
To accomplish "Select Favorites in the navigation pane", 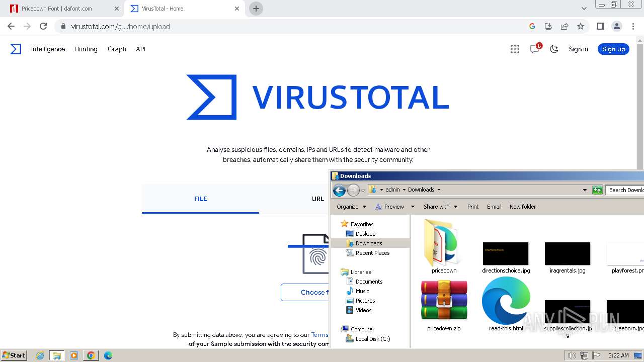I will tap(362, 224).
